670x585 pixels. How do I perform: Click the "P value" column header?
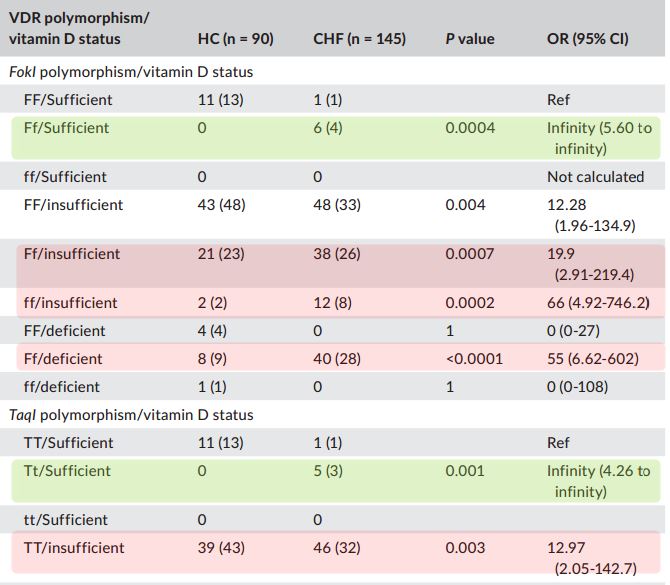[x=469, y=39]
